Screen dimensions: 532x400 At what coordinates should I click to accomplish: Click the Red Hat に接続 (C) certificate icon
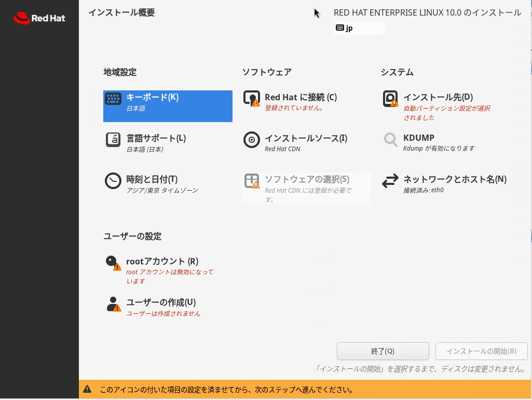tap(252, 99)
